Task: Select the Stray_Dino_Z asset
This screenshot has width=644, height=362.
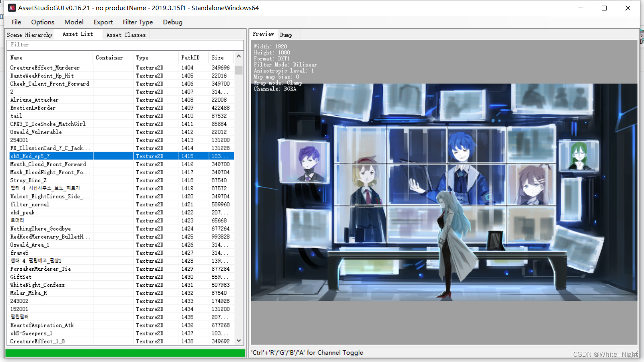Action: tap(122, 180)
